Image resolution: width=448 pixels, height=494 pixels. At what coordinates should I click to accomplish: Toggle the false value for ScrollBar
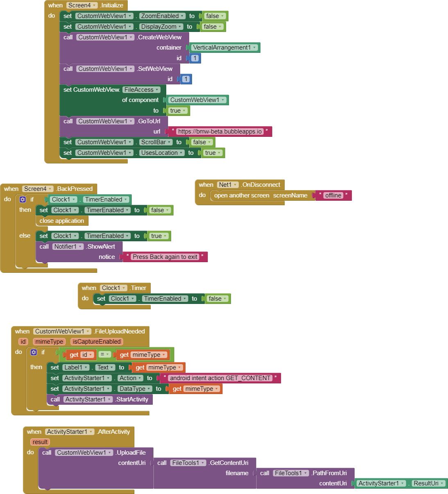202,142
